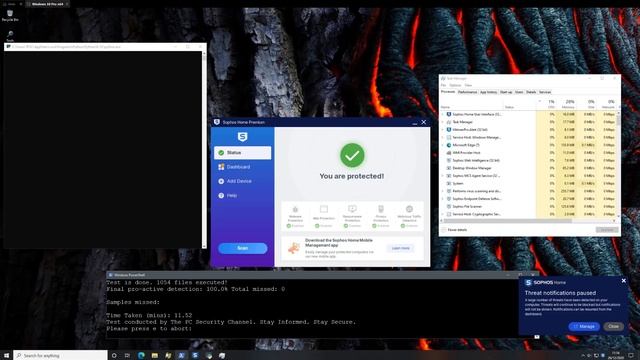
Task: Click the Malware Protection status icon
Action: 295,209
